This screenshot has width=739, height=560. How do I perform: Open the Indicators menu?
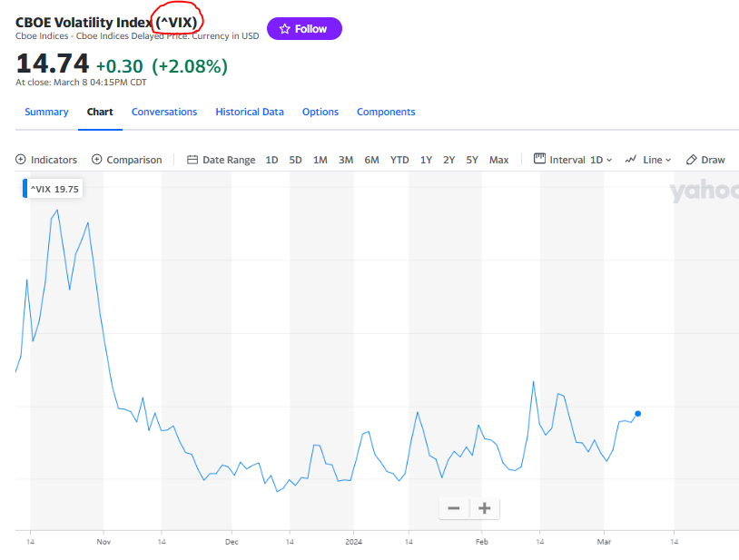(x=46, y=160)
